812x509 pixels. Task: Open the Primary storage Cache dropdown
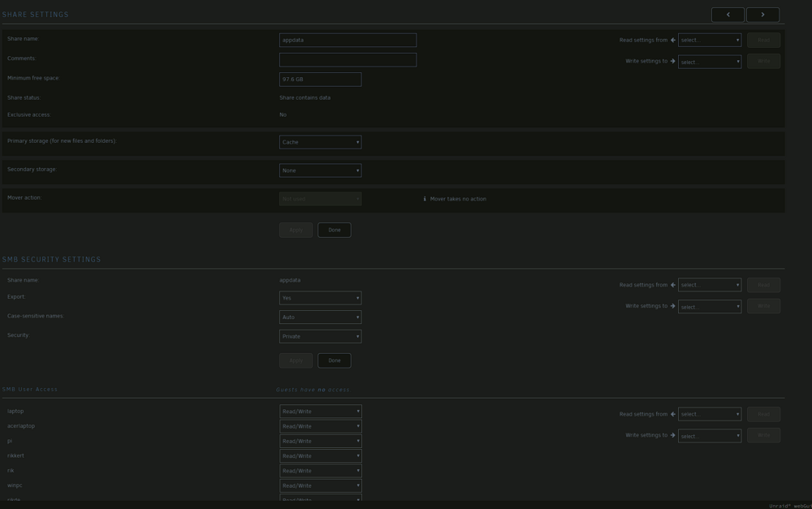coord(320,142)
